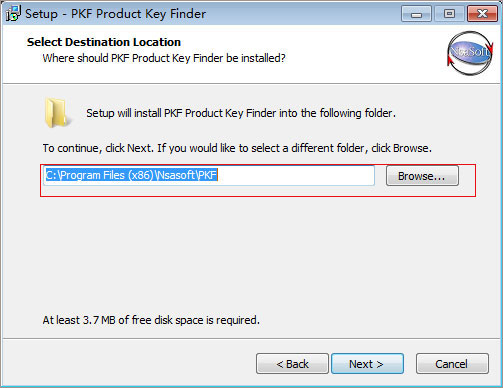Click the free disk space requirement text
Screen dimensions: 503x388
151,320
